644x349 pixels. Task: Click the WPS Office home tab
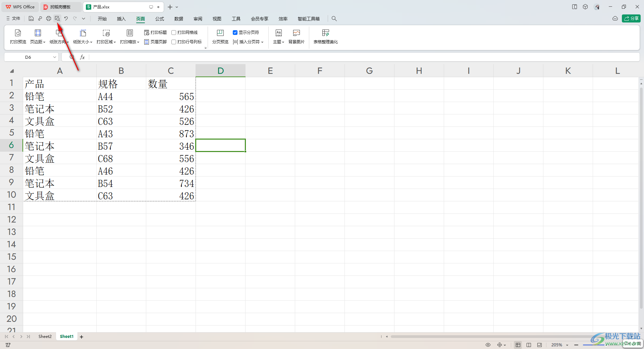point(20,7)
